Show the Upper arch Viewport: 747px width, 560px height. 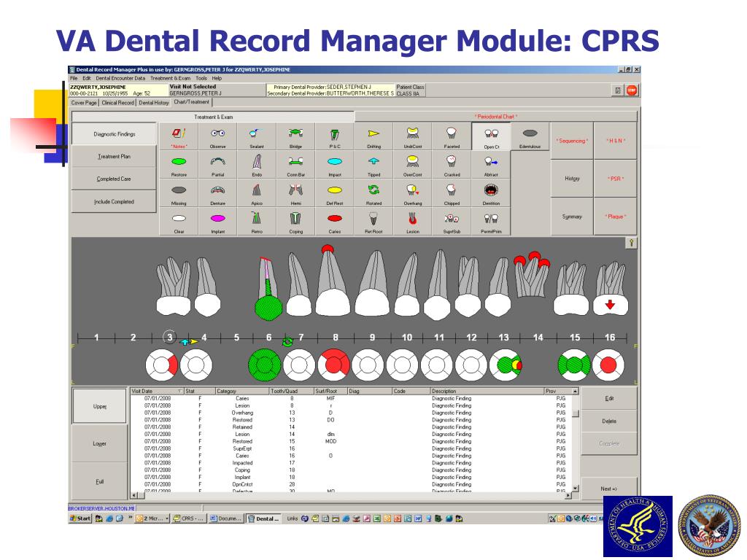click(x=99, y=407)
